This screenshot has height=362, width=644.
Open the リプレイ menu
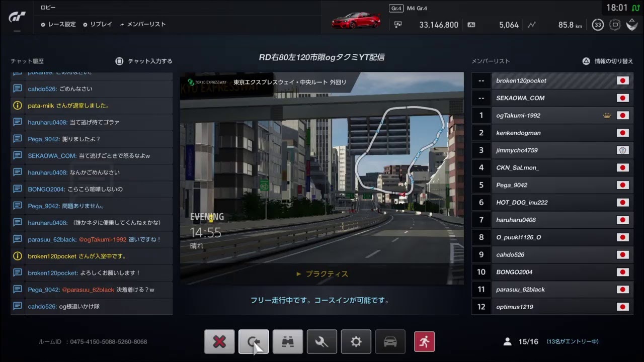[98, 24]
